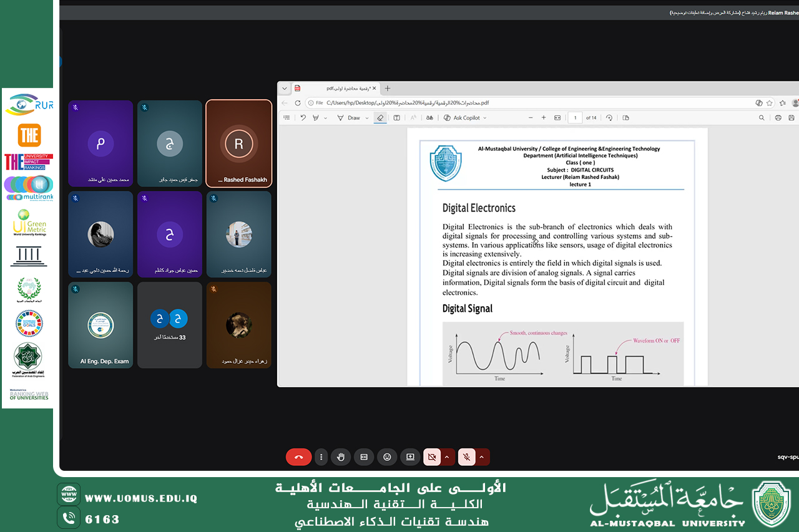Click the PDF search magnifier icon
The height and width of the screenshot is (532, 799).
pyautogui.click(x=762, y=117)
